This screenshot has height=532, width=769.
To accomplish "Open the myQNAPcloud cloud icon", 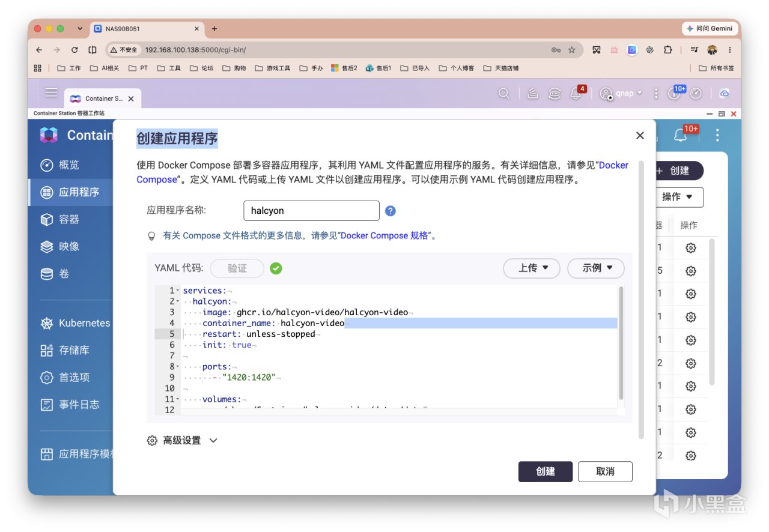I will [x=724, y=94].
